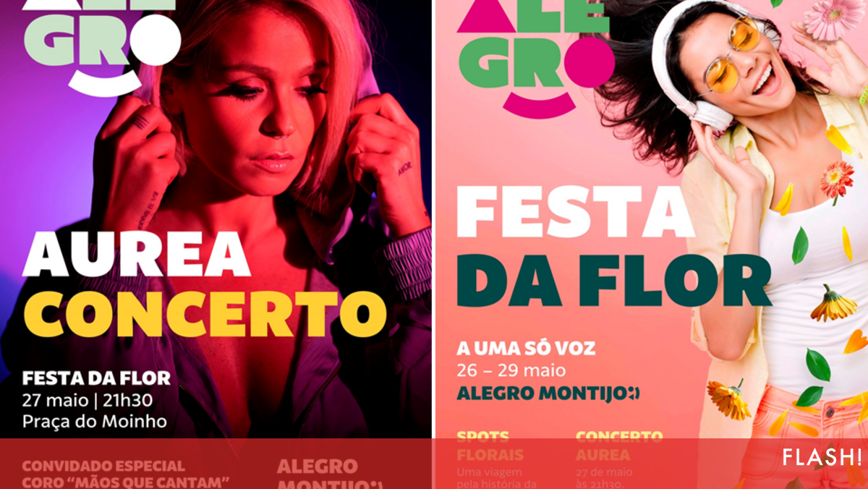
Task: Click the AUREA white title text
Action: [x=136, y=256]
